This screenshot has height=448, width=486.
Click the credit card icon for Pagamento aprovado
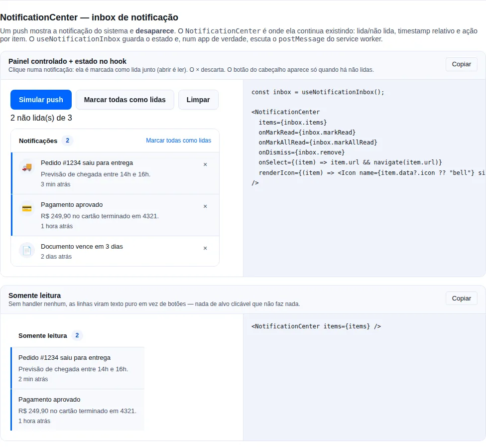pyautogui.click(x=27, y=208)
